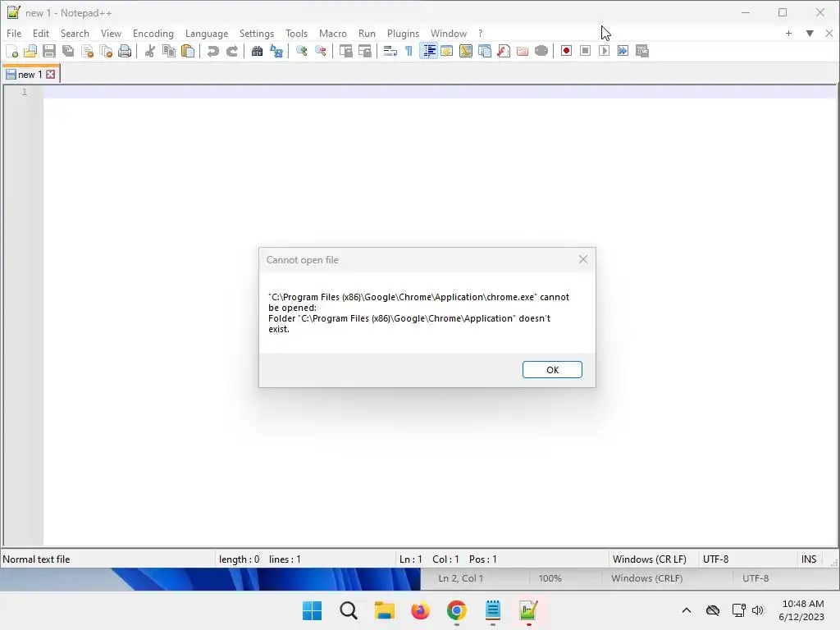Open the View menu
Viewport: 840px width, 630px height.
pyautogui.click(x=111, y=33)
